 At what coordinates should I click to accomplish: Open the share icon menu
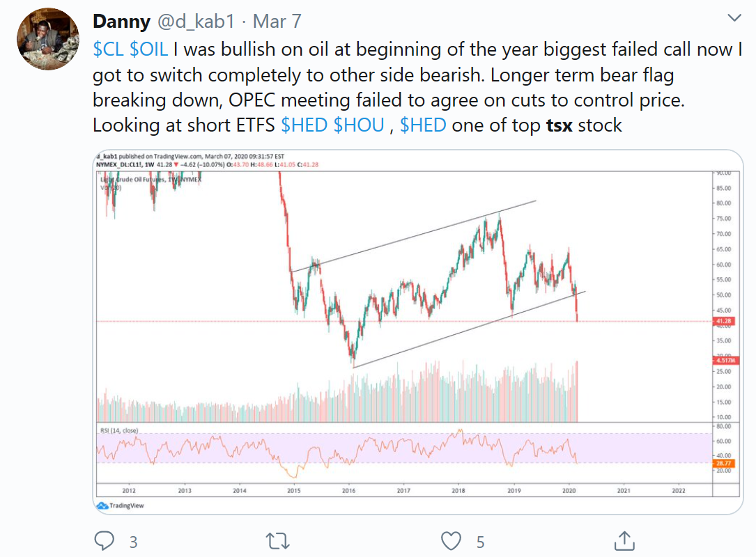click(624, 540)
